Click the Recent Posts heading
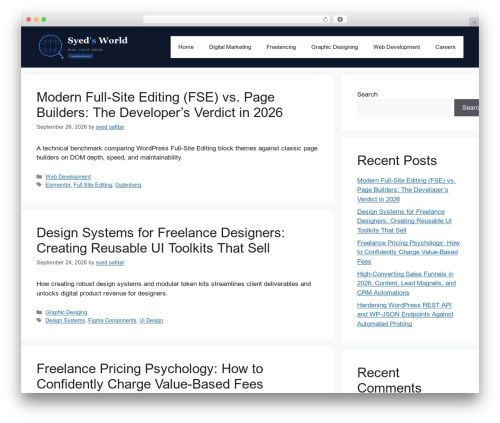The width and height of the screenshot is (500, 423). pyautogui.click(x=397, y=161)
